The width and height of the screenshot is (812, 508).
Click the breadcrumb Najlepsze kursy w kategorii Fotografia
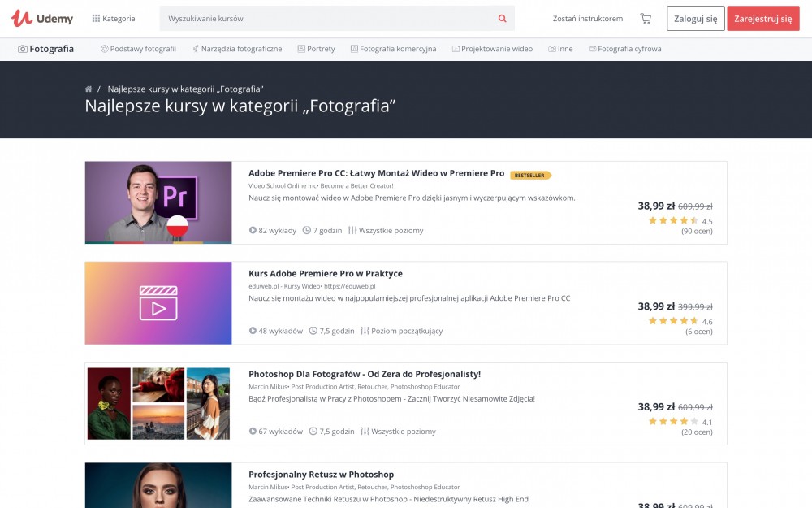point(185,89)
